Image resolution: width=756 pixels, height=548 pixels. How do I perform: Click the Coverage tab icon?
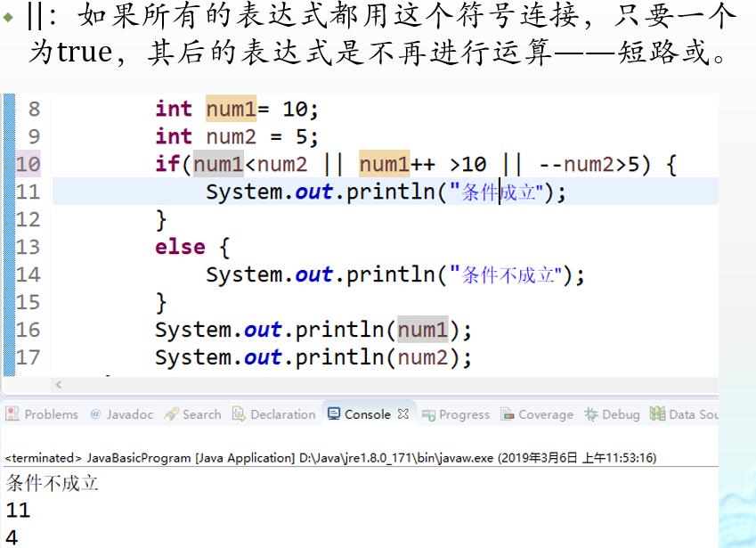click(x=508, y=414)
